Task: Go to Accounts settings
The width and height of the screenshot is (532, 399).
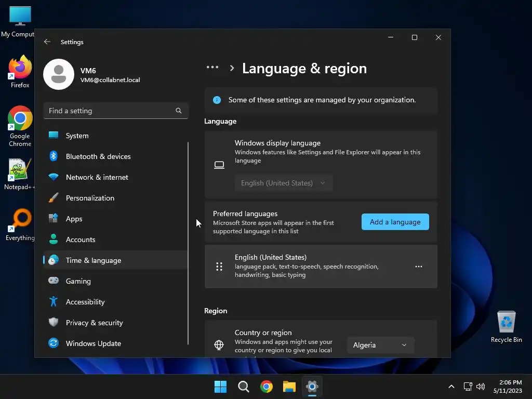Action: [115, 239]
